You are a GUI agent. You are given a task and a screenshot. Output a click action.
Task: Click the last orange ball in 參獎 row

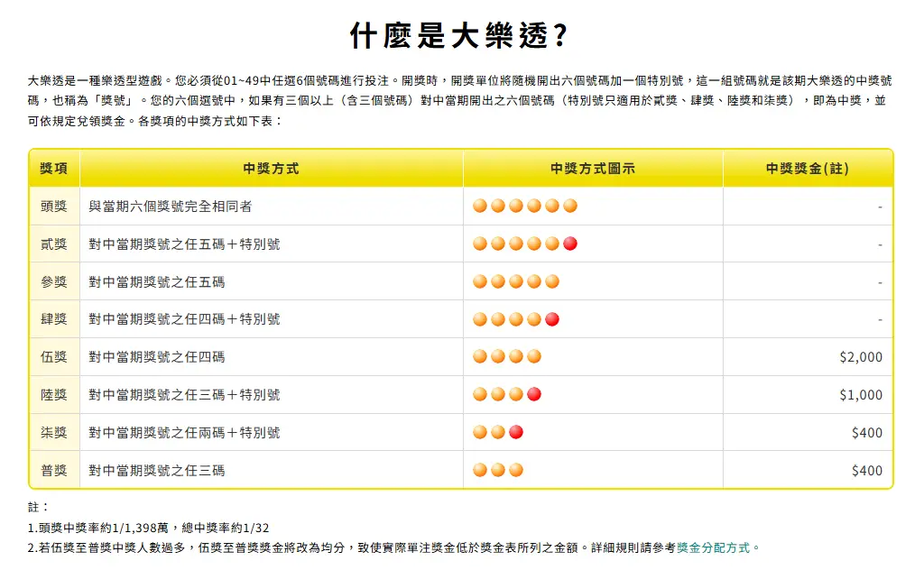point(552,281)
